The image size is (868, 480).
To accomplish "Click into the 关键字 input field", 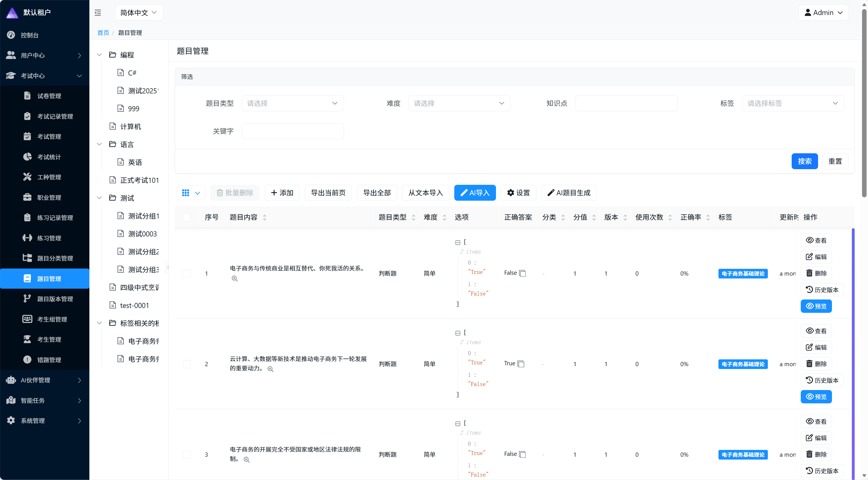I will [x=292, y=131].
